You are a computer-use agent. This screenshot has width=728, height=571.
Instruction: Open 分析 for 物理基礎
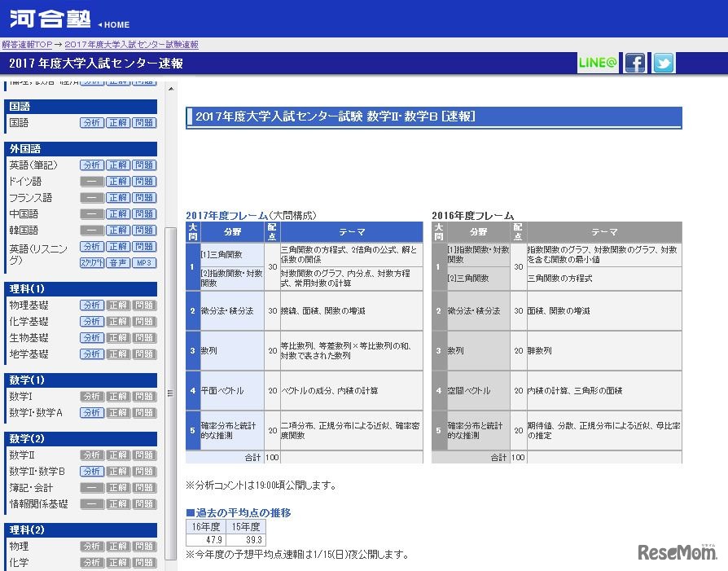click(92, 305)
